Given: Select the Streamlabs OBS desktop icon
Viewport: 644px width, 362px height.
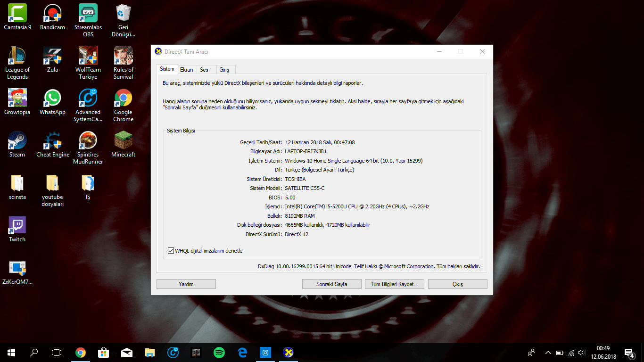Looking at the screenshot, I should coord(88,20).
